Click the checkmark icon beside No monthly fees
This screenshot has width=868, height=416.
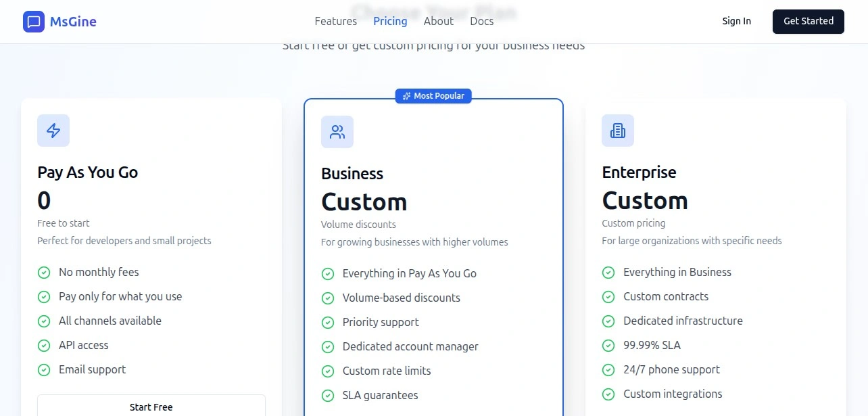[x=44, y=273]
